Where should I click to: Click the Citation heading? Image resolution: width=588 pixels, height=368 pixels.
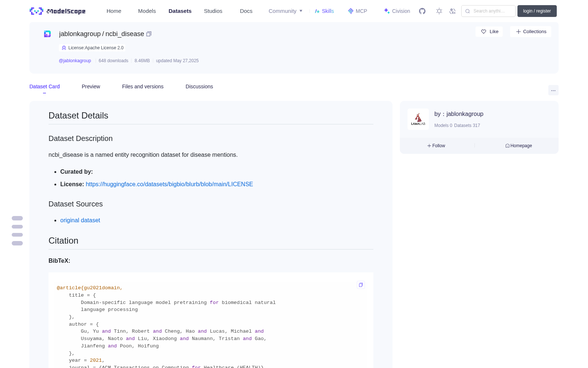tap(63, 241)
